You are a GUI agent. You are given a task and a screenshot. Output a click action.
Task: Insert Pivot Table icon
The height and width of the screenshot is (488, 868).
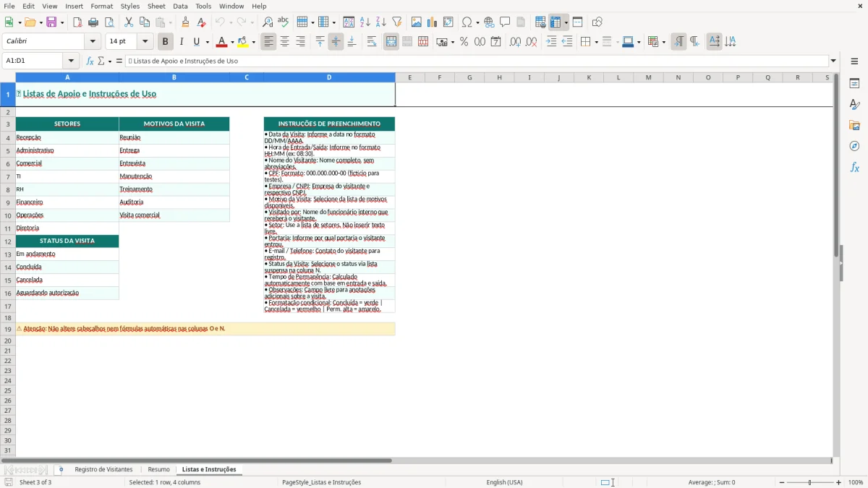pos(448,22)
